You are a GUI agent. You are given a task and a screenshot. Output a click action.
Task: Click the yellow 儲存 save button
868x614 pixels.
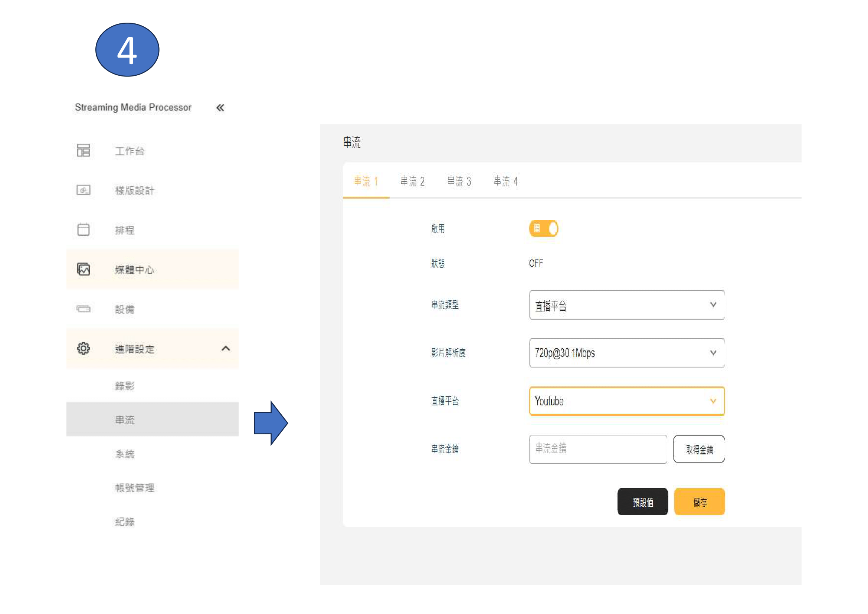pyautogui.click(x=699, y=502)
